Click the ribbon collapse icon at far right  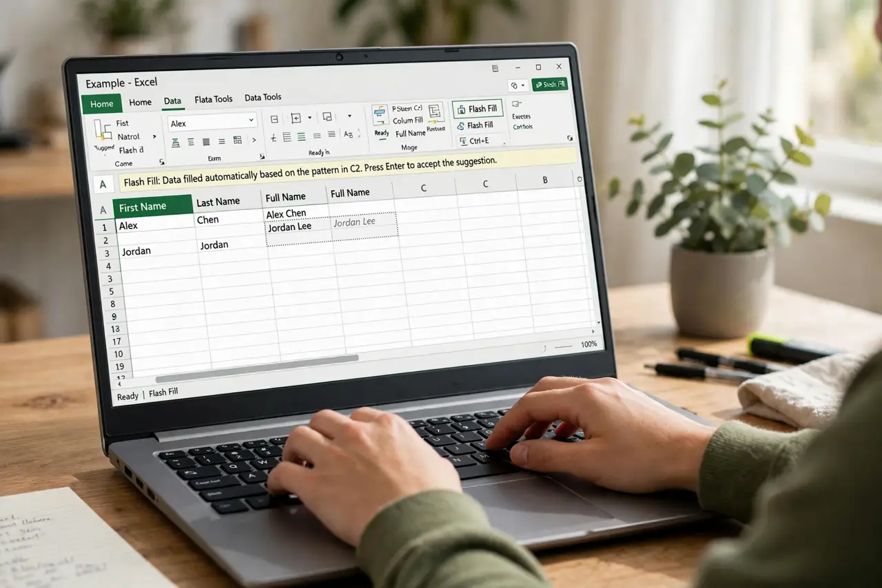click(570, 138)
